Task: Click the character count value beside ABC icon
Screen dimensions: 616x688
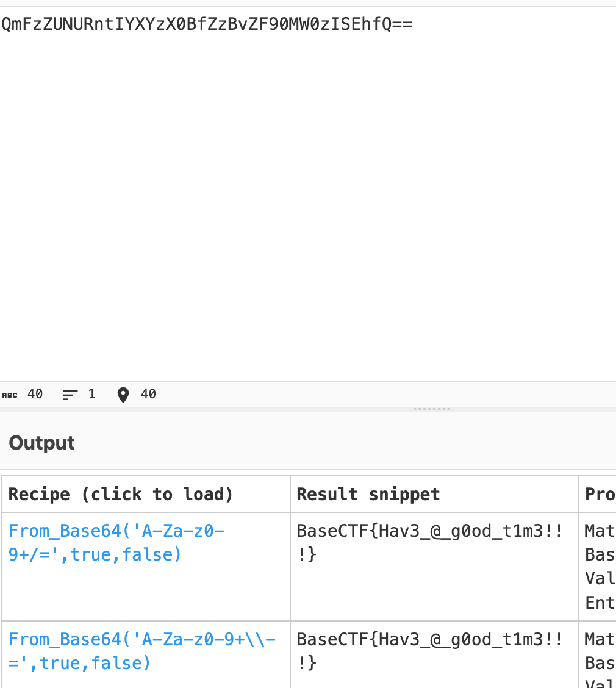Action: click(x=35, y=394)
